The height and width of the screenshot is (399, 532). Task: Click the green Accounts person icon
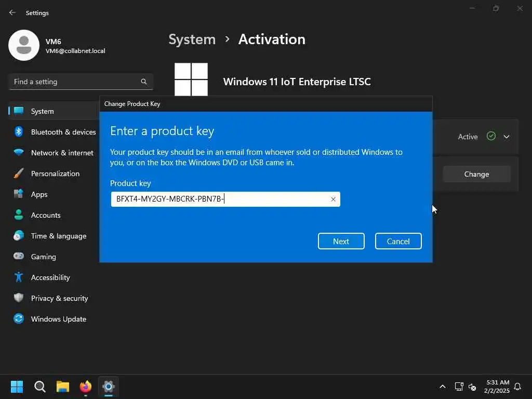click(x=19, y=215)
